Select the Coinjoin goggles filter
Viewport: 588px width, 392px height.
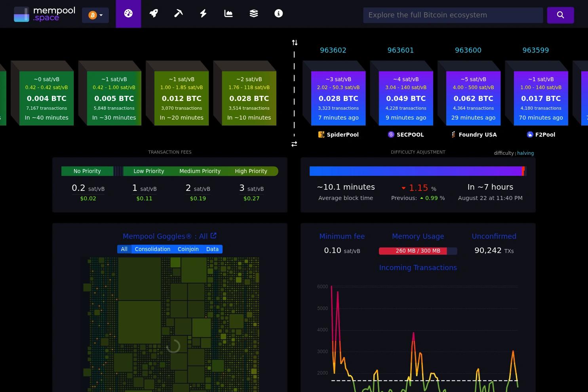[188, 249]
